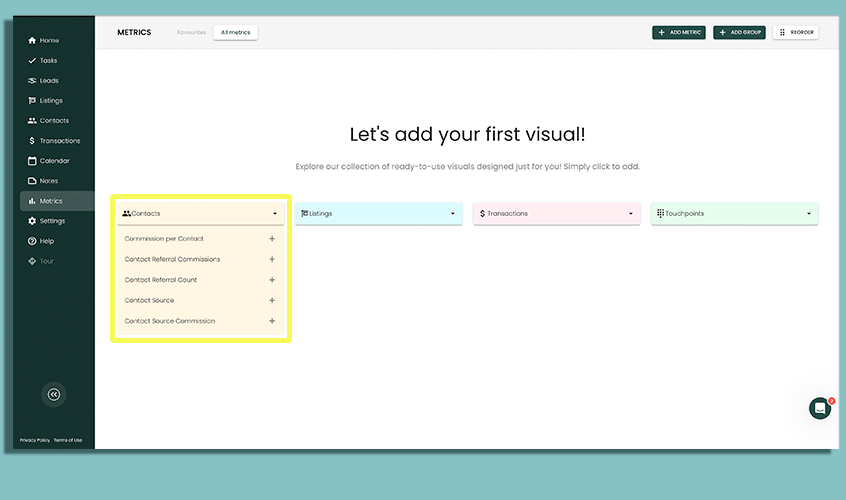Screen dimensions: 846x500
Task: Collapse the Contacts metrics dropdown
Action: pyautogui.click(x=275, y=213)
